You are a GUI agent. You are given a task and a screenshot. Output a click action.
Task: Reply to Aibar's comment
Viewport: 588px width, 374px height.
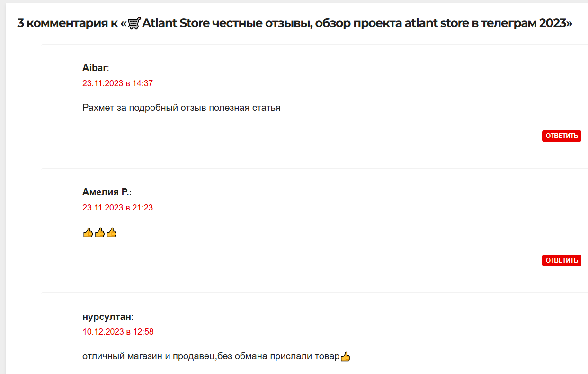(x=561, y=136)
